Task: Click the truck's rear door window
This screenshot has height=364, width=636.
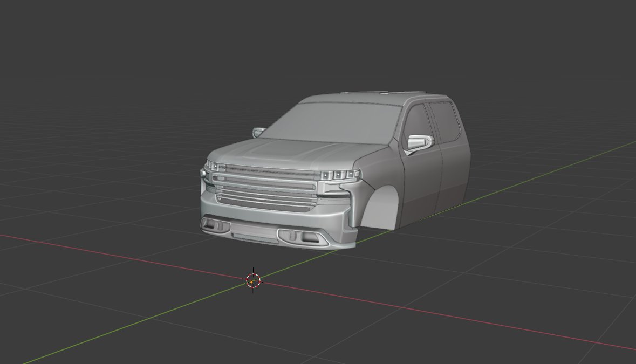Action: coord(445,121)
